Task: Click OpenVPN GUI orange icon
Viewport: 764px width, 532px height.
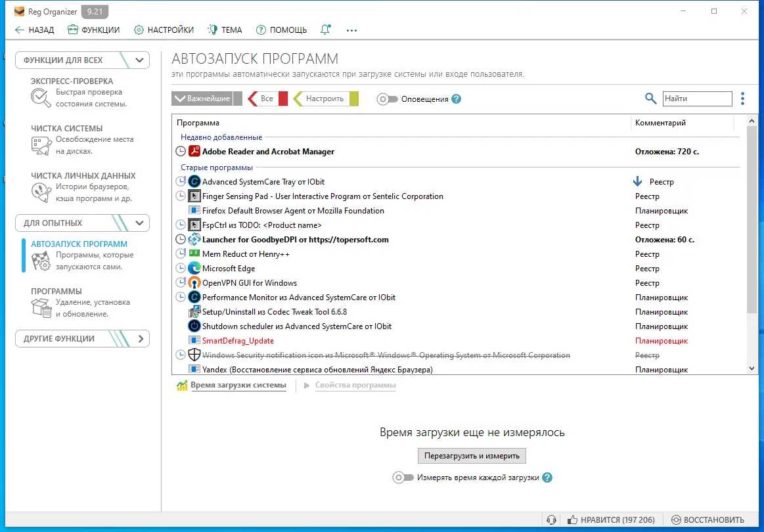Action: 194,282
